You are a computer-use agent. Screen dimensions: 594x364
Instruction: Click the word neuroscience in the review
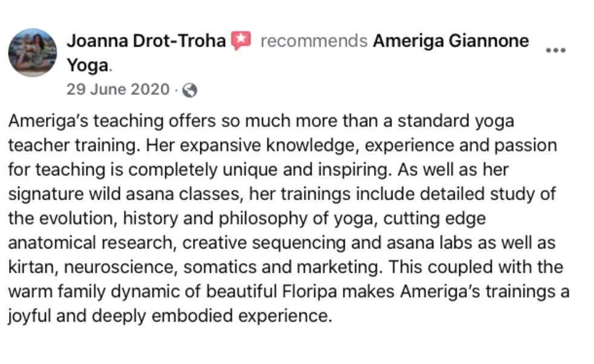click(x=120, y=267)
